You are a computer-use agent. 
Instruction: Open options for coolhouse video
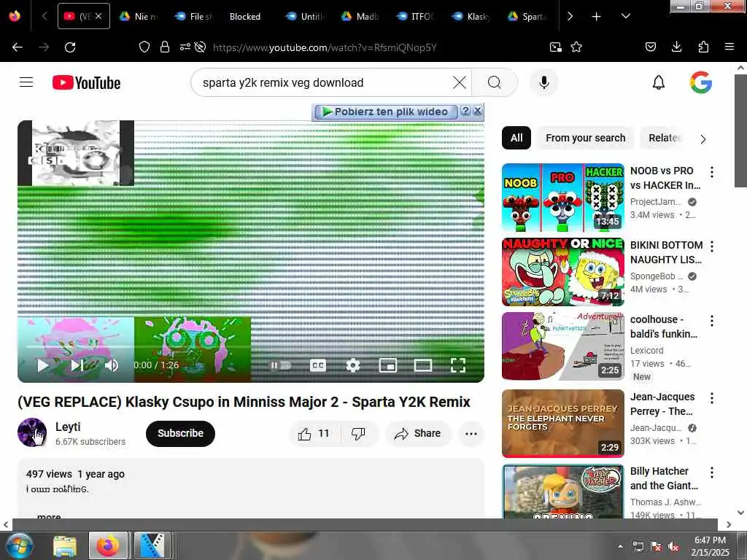[x=712, y=321]
